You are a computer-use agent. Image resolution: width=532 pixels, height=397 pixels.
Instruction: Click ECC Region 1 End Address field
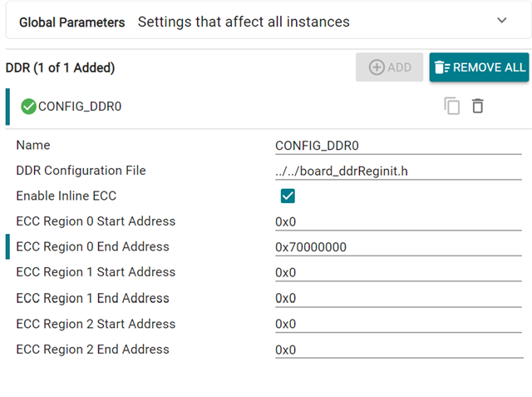click(387, 299)
